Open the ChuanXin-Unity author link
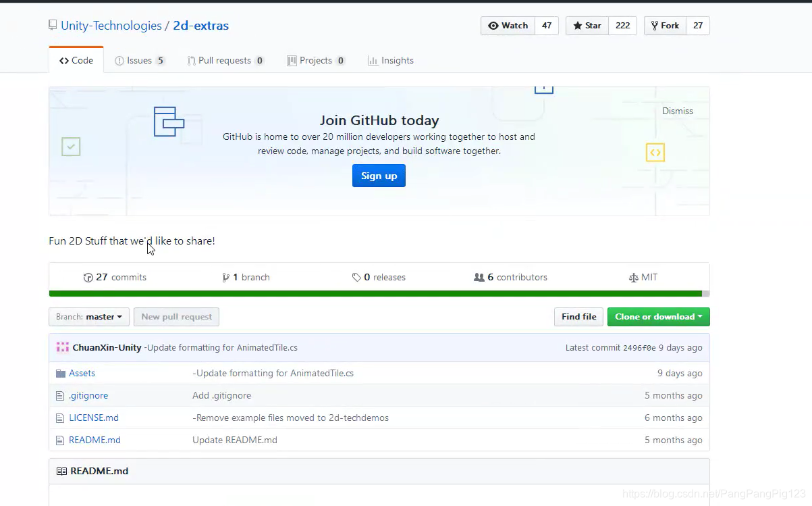Screen dimensions: 812x506 (x=107, y=347)
